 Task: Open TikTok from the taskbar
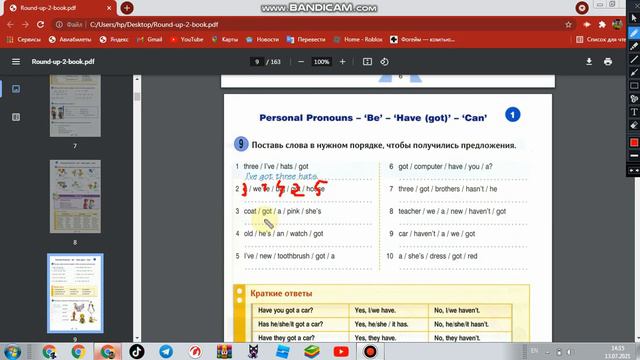136,351
